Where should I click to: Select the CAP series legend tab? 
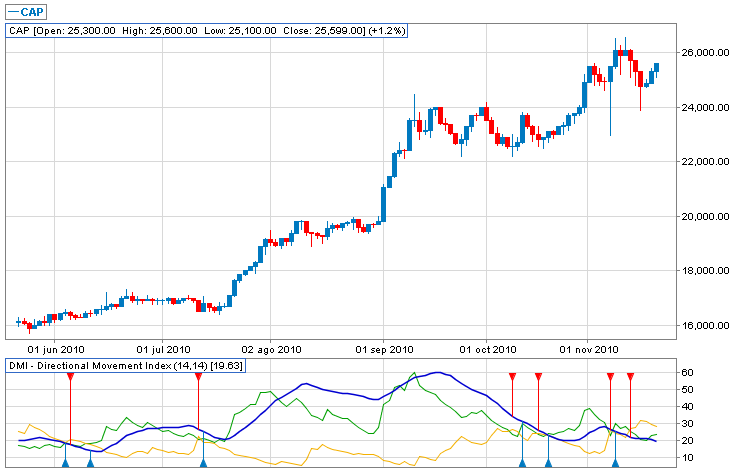25,11
